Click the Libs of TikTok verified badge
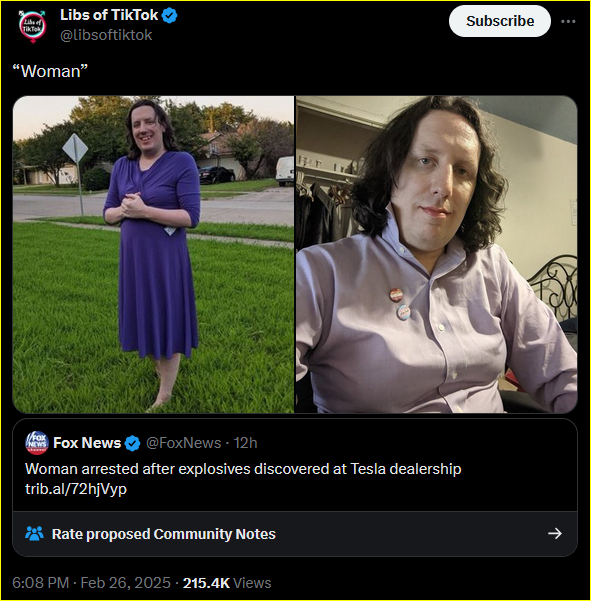Viewport: 591px width, 601px height. click(169, 16)
